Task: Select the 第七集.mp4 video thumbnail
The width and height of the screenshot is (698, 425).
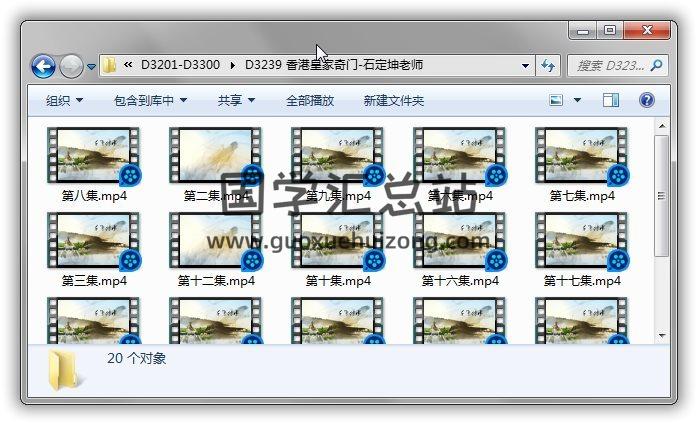Action: 582,156
